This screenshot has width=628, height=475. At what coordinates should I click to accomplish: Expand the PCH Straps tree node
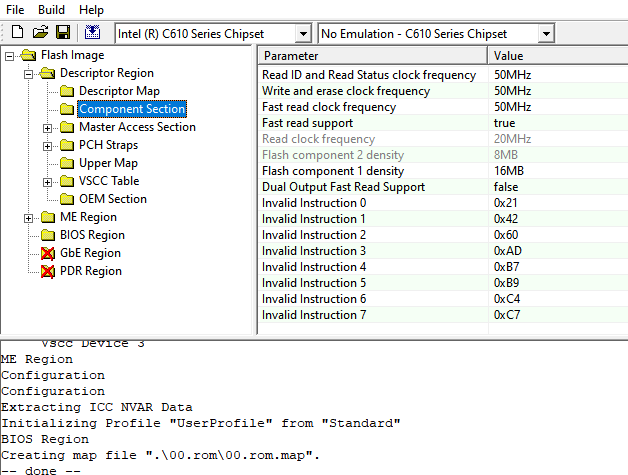point(48,145)
